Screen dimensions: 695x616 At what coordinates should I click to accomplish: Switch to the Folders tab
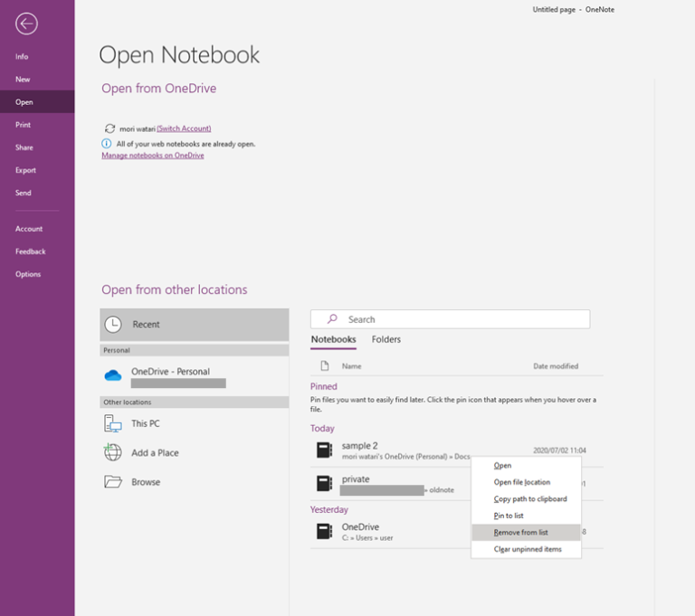[386, 339]
